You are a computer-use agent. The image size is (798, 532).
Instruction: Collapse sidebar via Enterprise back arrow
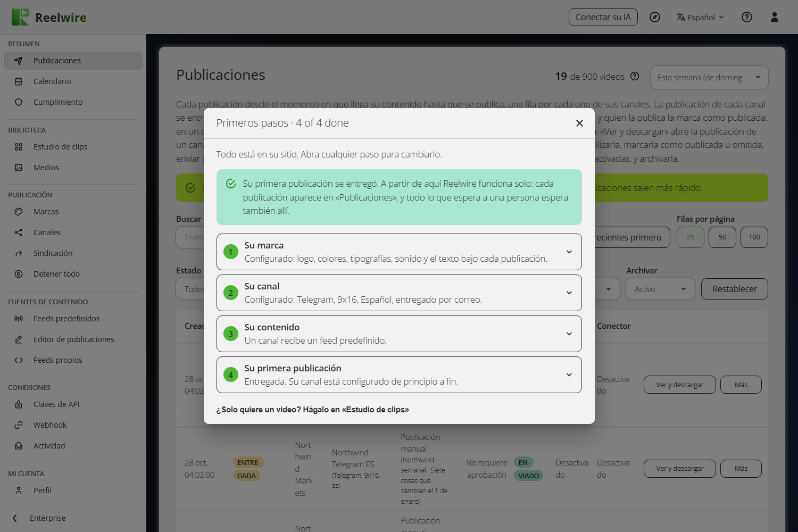pos(15,518)
